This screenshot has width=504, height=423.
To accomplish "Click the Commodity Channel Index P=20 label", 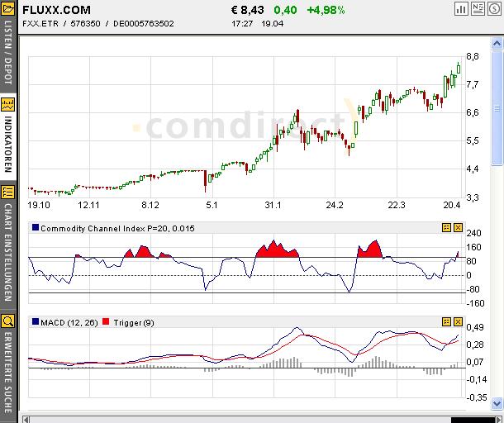I will click(x=117, y=229).
